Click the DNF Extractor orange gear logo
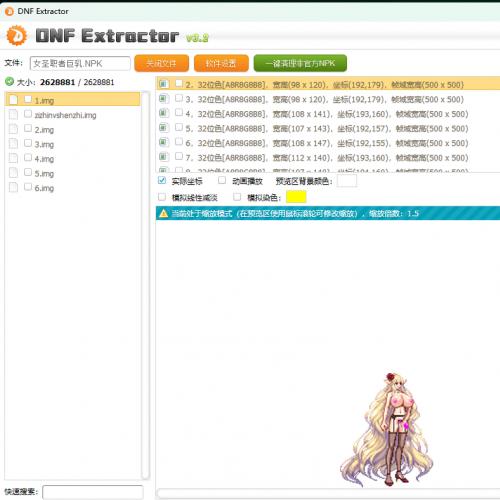 [17, 35]
